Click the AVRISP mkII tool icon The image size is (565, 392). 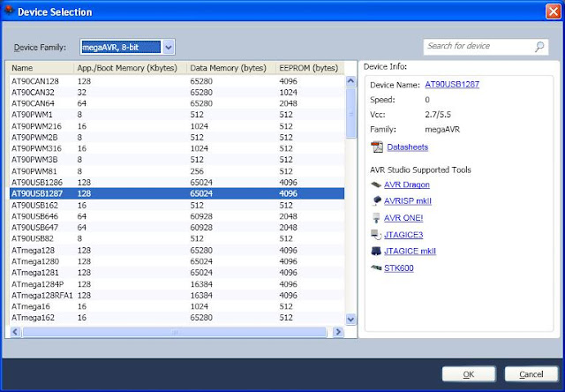click(376, 200)
